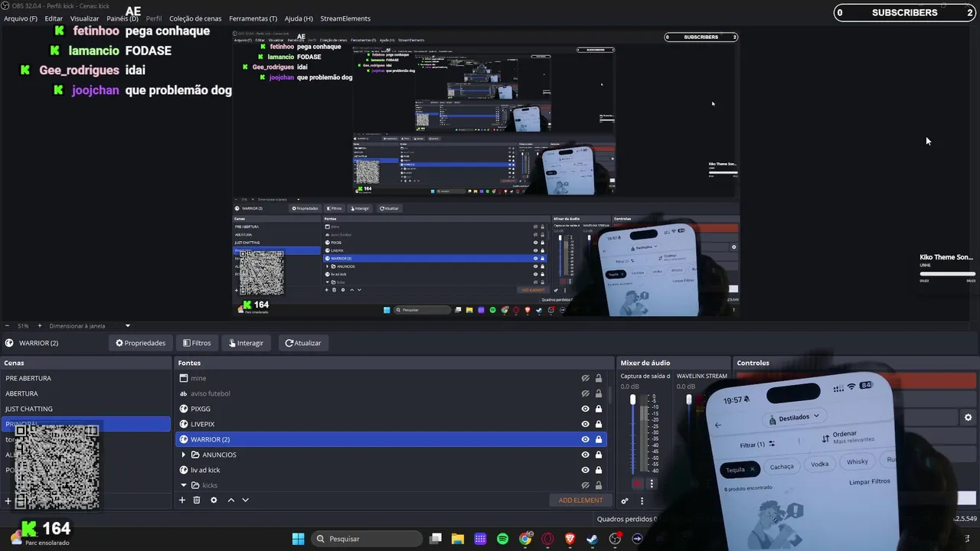
Task: Open audio mixer menu three dots
Action: [642, 500]
